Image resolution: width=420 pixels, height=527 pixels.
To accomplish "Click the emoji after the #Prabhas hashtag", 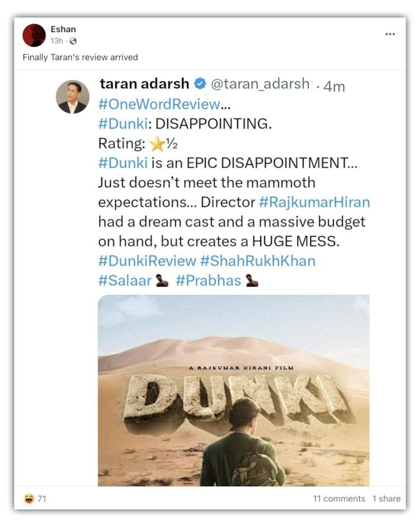I will pyautogui.click(x=251, y=280).
